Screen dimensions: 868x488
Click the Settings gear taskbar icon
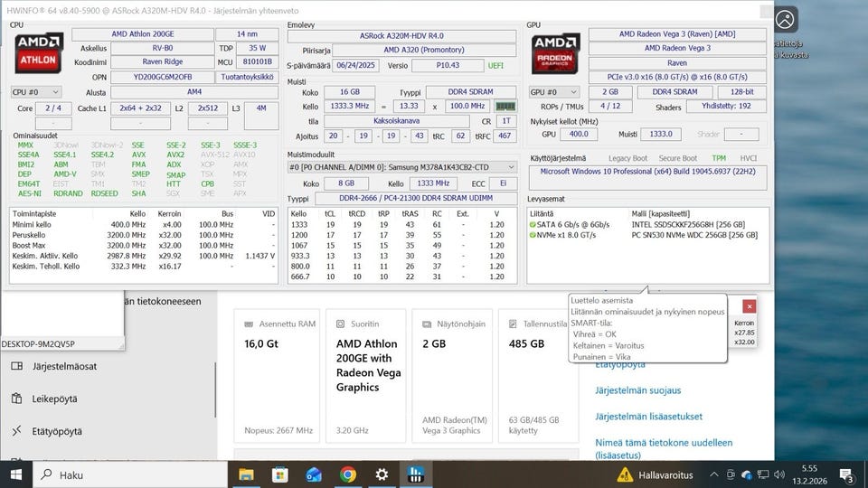(382, 474)
